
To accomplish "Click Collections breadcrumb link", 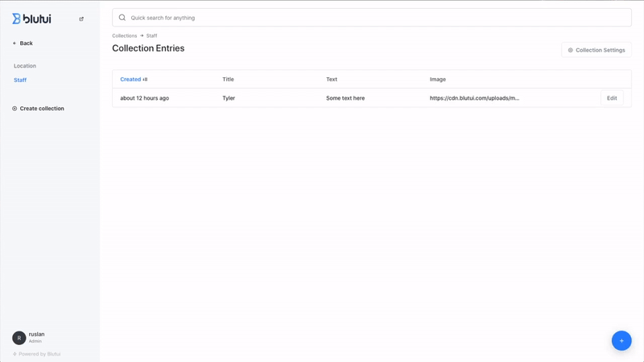I will point(125,36).
